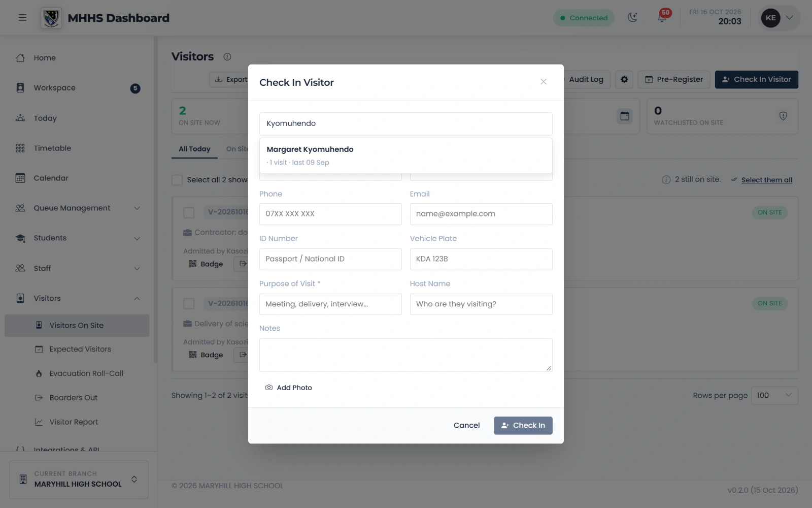Viewport: 812px width, 508px height.
Task: Toggle dark mode moon icon
Action: coord(632,18)
